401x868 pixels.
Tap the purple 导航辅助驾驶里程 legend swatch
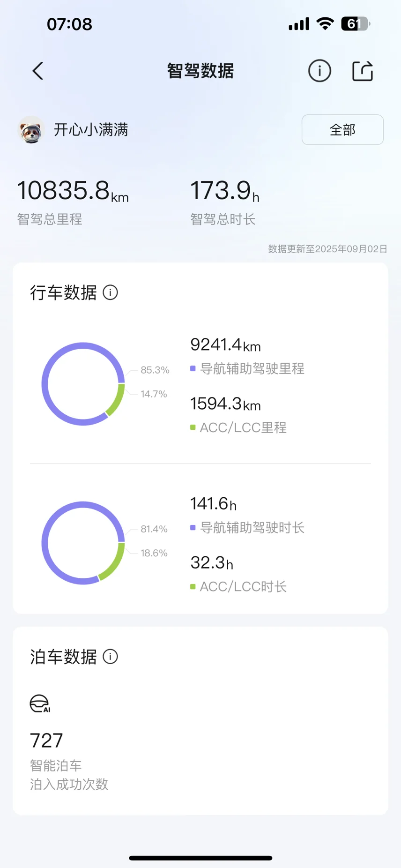[193, 369]
